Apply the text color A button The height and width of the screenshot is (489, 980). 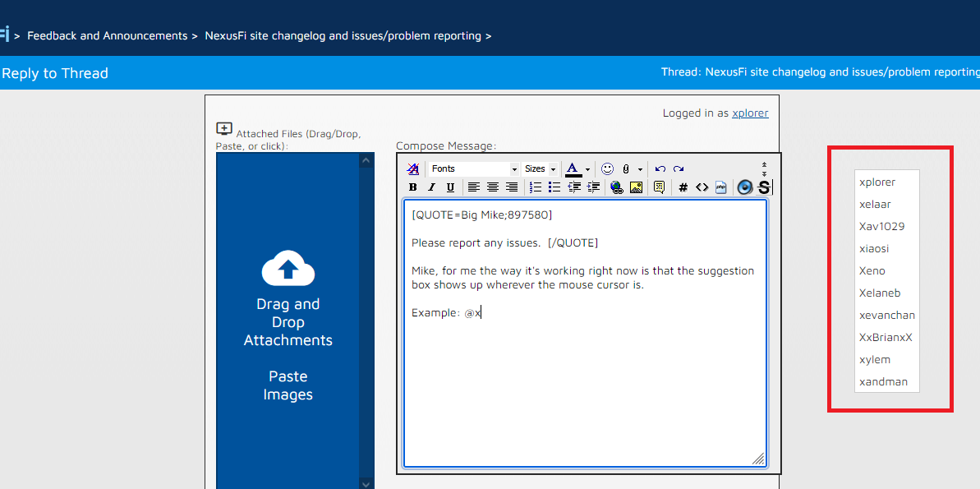click(573, 168)
